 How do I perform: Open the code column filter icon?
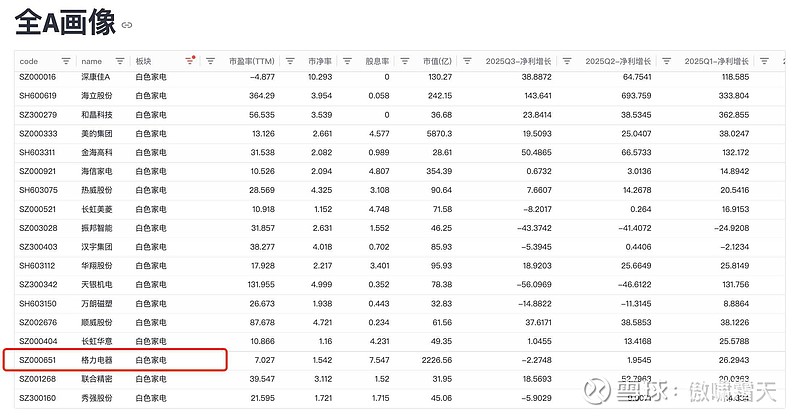[66, 61]
